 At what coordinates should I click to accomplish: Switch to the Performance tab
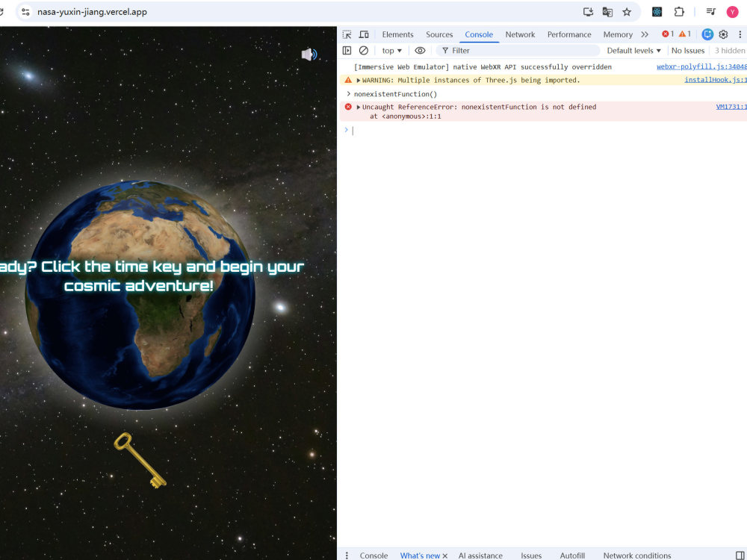[x=568, y=34]
